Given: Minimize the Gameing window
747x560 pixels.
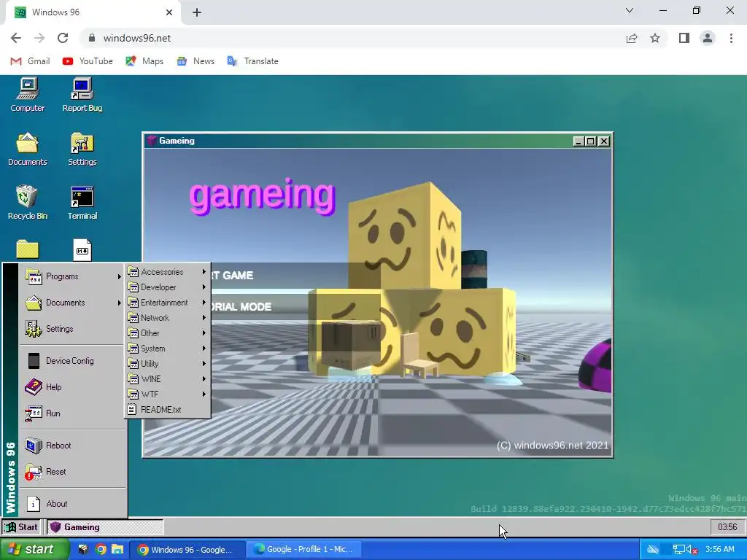Looking at the screenshot, I should click(x=578, y=141).
